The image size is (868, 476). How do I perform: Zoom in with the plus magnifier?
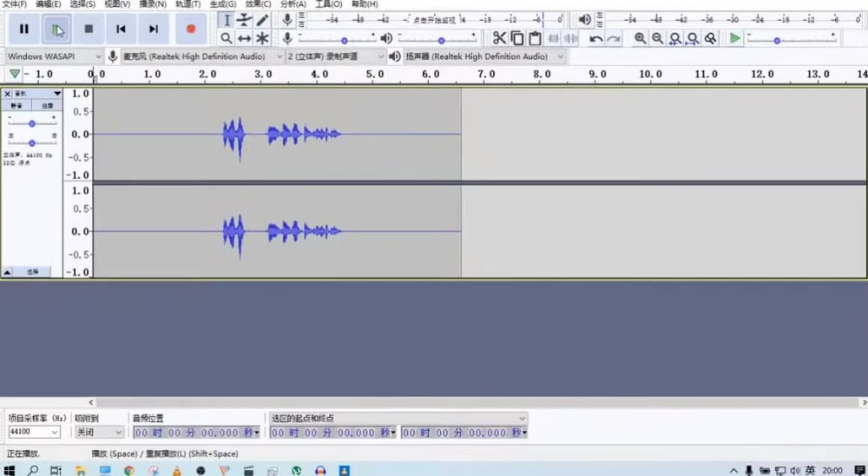coord(640,38)
